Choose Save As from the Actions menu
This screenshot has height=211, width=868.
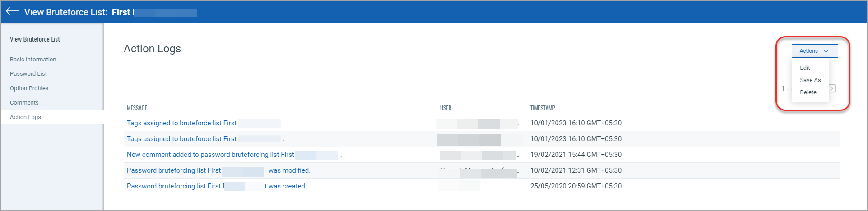[x=810, y=80]
